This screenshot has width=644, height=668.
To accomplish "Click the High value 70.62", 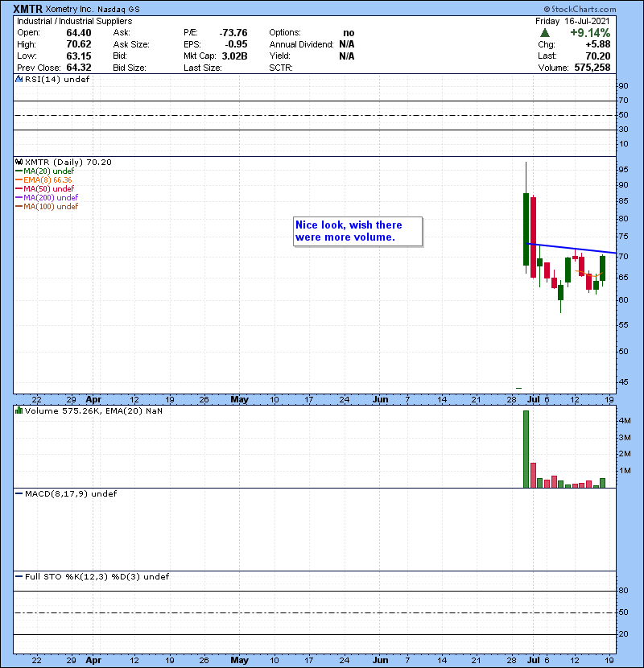I will 79,44.
